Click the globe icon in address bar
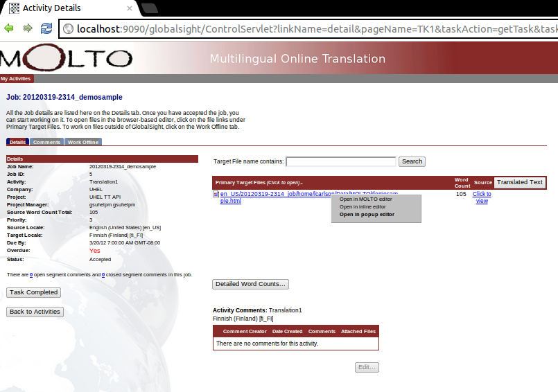Viewport: 558px width, 392px height. click(x=69, y=29)
